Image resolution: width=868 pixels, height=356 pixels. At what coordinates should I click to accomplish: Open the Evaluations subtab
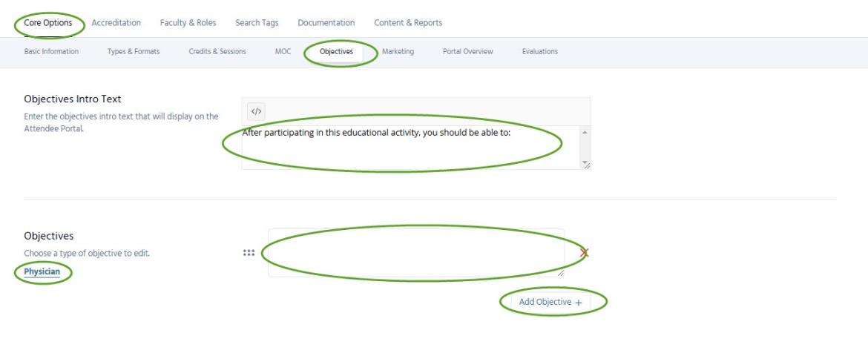point(539,52)
